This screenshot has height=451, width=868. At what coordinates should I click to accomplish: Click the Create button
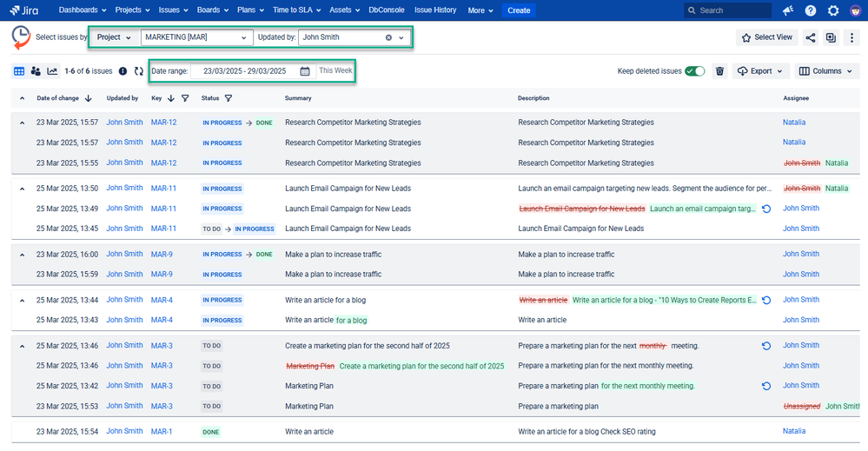(x=519, y=10)
